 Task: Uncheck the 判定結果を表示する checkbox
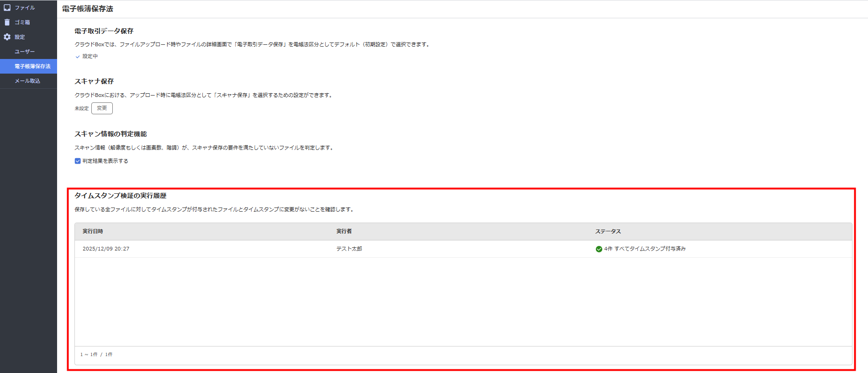78,161
